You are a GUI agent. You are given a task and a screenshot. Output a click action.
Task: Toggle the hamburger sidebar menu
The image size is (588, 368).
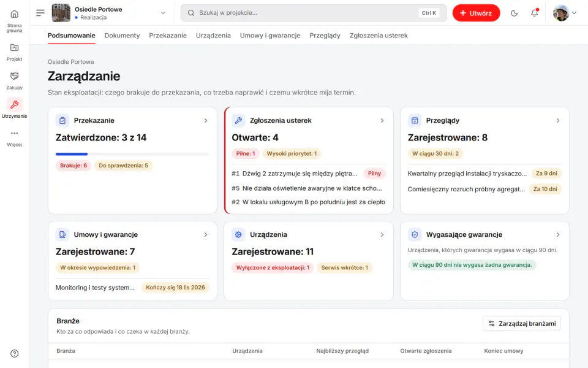tap(40, 13)
